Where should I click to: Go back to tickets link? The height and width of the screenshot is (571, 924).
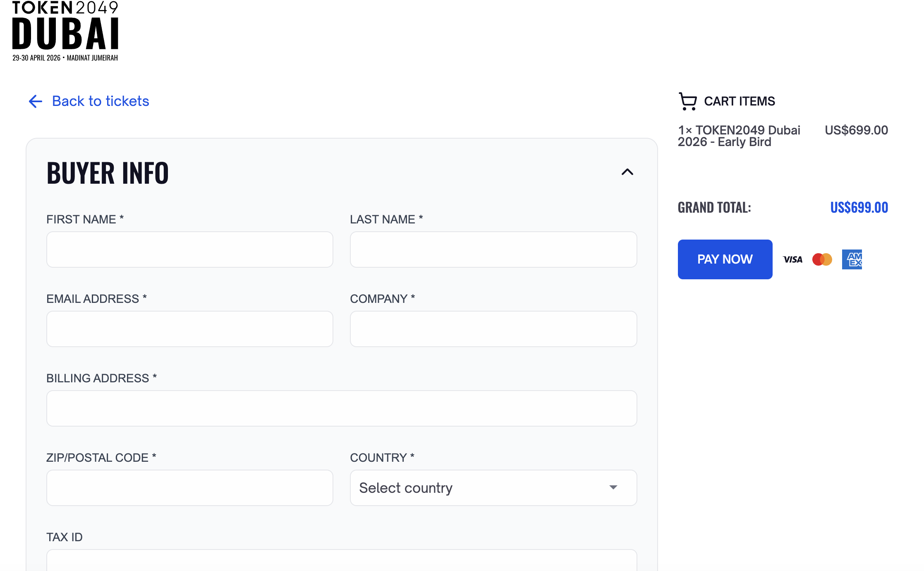tap(101, 101)
